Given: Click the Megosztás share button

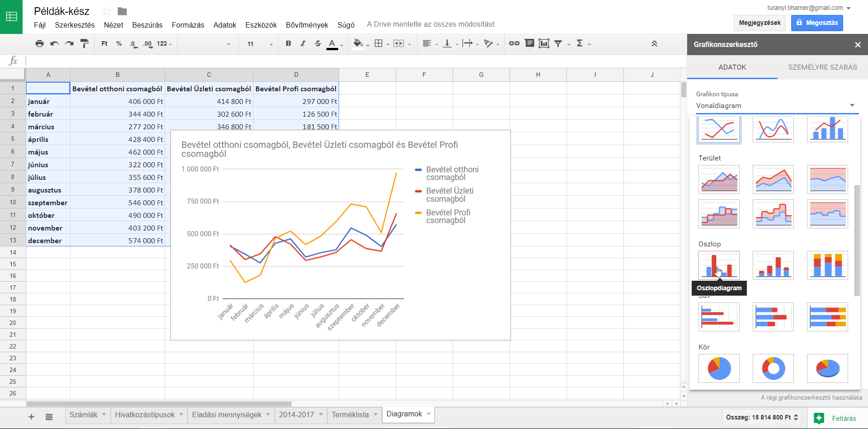Looking at the screenshot, I should pos(817,23).
